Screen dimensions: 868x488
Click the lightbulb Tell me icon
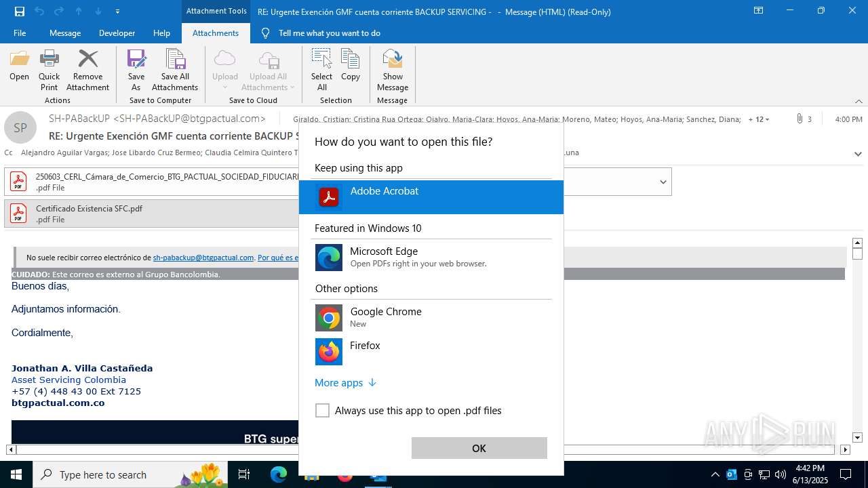265,33
